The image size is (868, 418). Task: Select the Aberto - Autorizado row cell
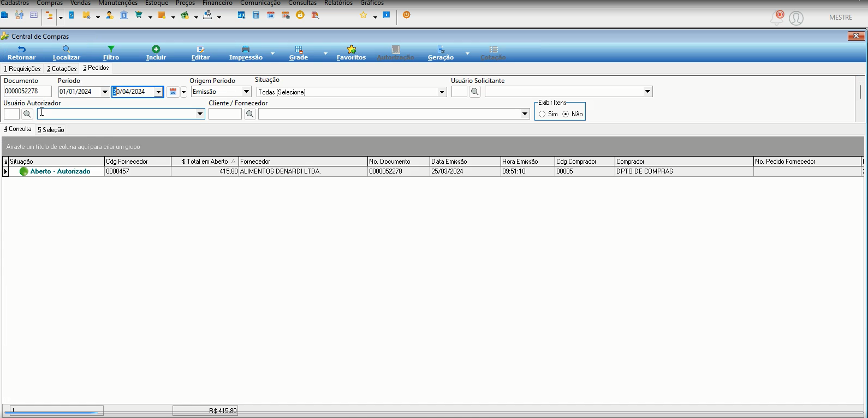57,171
